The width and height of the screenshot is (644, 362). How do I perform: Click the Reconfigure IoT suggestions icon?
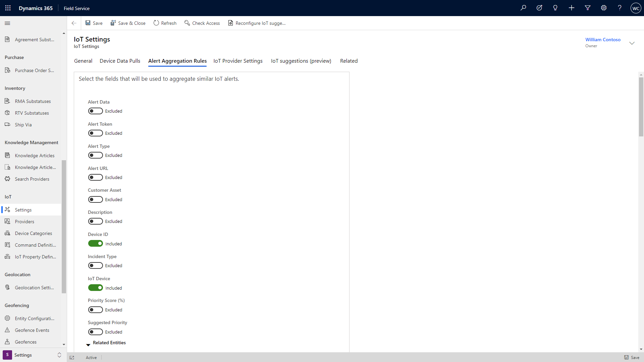[x=230, y=23]
